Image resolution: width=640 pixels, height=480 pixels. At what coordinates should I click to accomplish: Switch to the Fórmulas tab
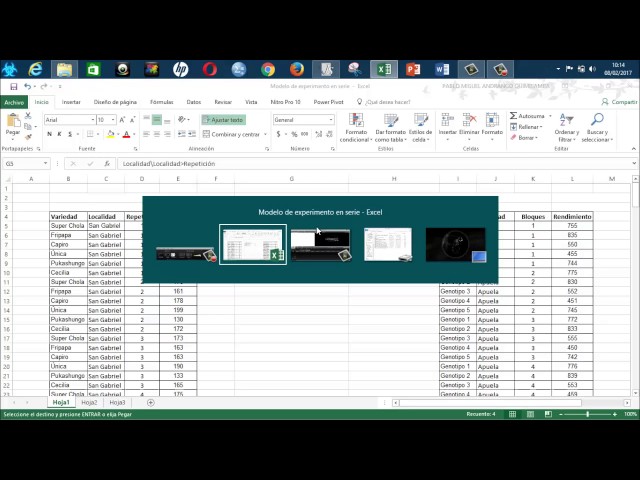[x=162, y=102]
